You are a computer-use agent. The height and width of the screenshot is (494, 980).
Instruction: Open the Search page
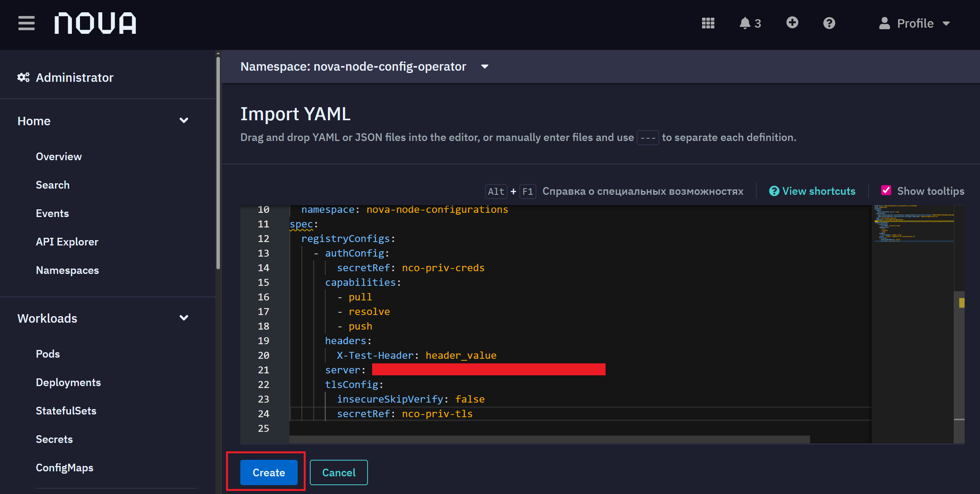point(53,185)
